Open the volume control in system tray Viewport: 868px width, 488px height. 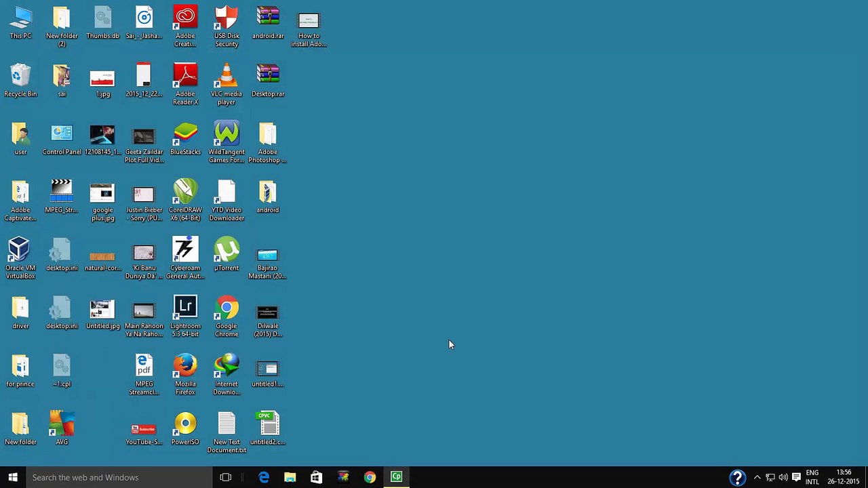click(x=783, y=477)
